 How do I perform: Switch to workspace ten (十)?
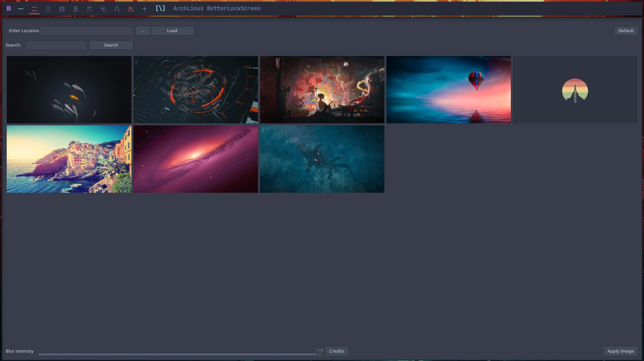tap(145, 9)
